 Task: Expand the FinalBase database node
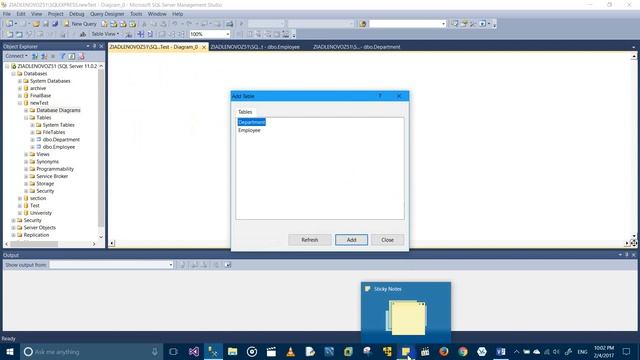[x=20, y=96]
